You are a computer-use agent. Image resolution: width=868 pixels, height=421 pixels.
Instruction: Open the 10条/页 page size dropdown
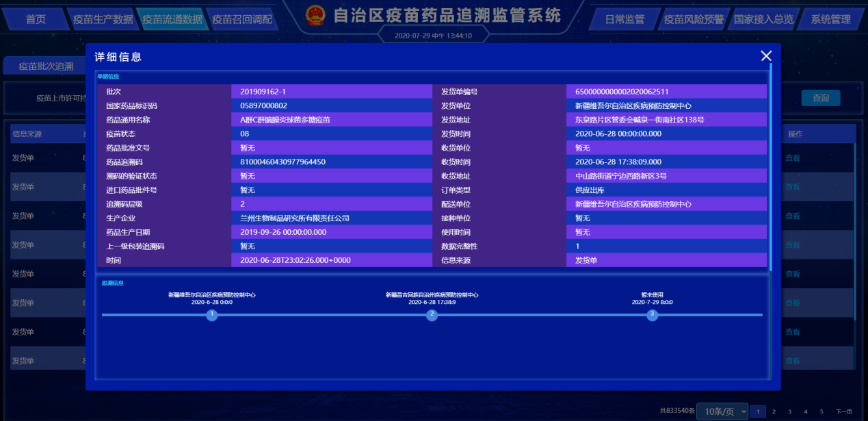(x=721, y=411)
